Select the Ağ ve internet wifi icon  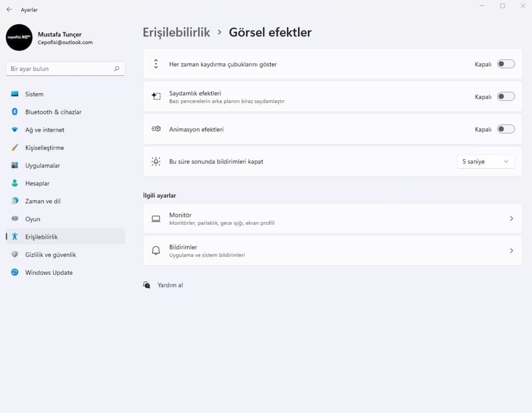15,130
